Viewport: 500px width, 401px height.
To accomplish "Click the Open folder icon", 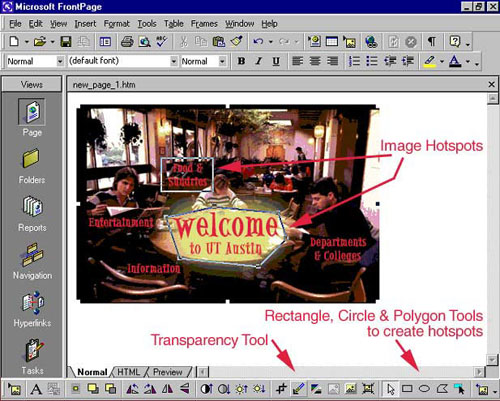I will 40,42.
